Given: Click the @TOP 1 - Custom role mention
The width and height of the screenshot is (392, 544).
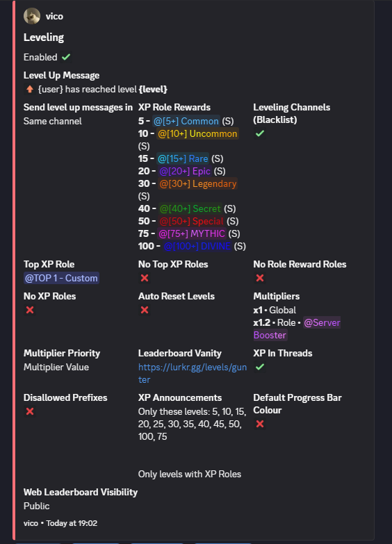Looking at the screenshot, I should click(61, 278).
